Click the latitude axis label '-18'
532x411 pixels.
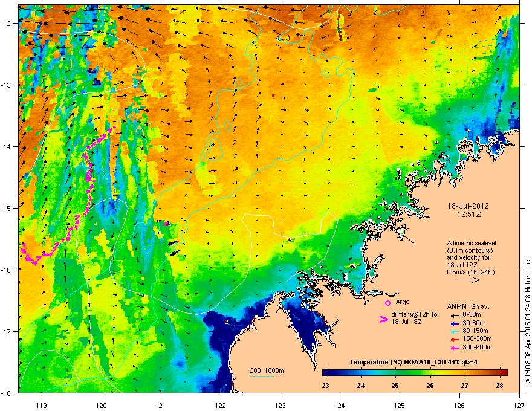click(6, 393)
